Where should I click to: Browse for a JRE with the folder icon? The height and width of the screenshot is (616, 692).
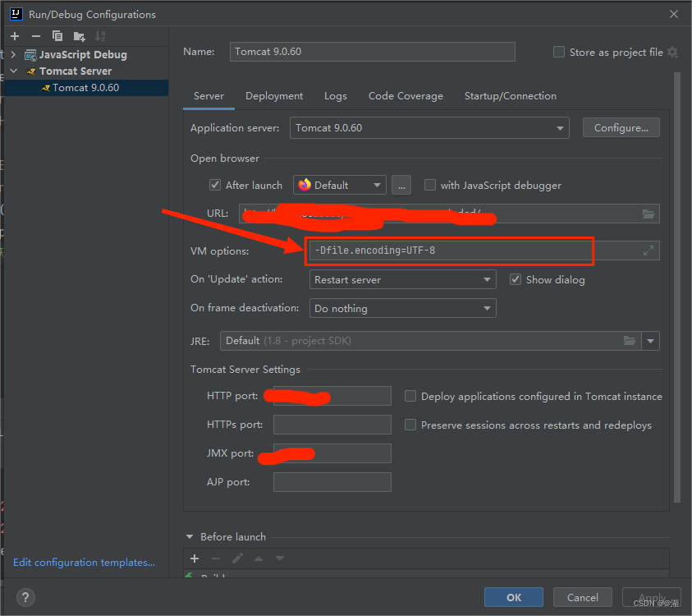point(630,341)
